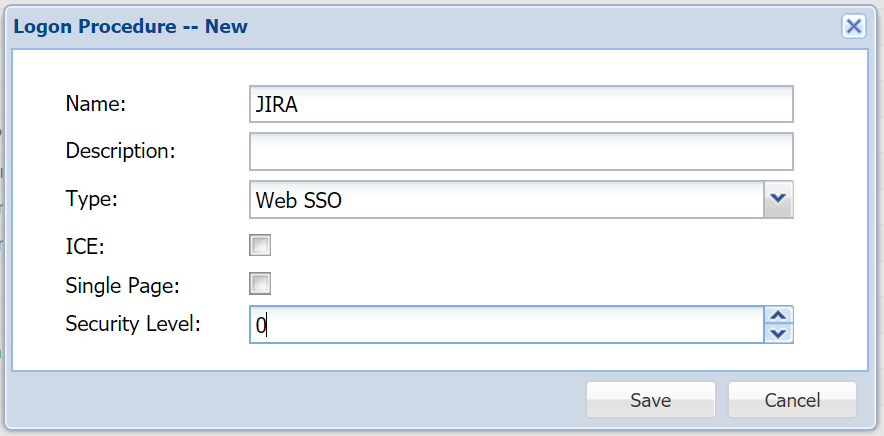
Task: Click the Security Level label
Action: 133,323
